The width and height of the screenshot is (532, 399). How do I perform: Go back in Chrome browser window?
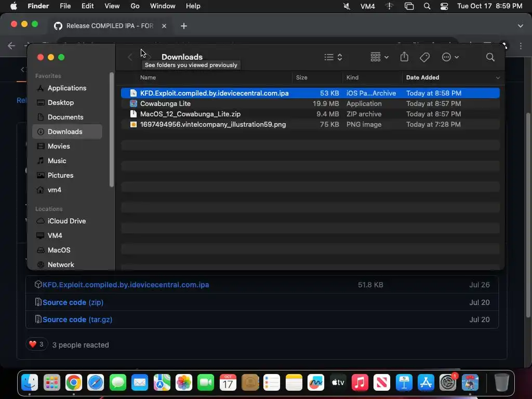click(x=11, y=46)
